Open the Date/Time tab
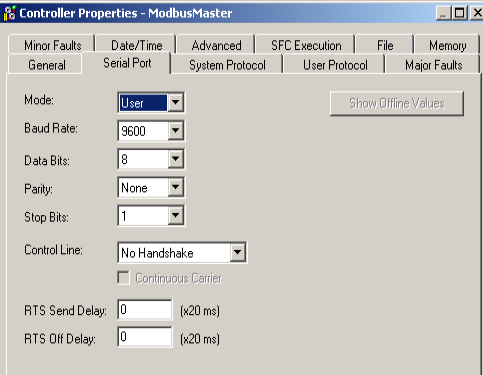This screenshot has height=375, width=483. [x=136, y=45]
